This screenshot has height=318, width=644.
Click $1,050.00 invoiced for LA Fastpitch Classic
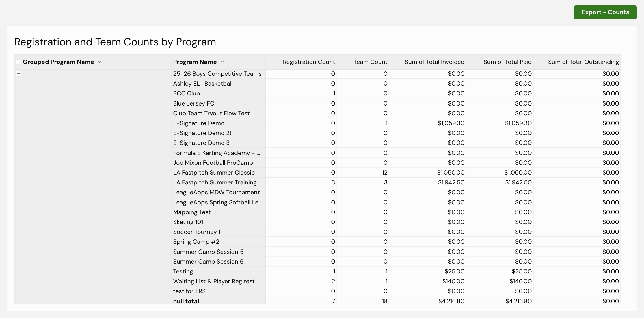[x=451, y=173]
